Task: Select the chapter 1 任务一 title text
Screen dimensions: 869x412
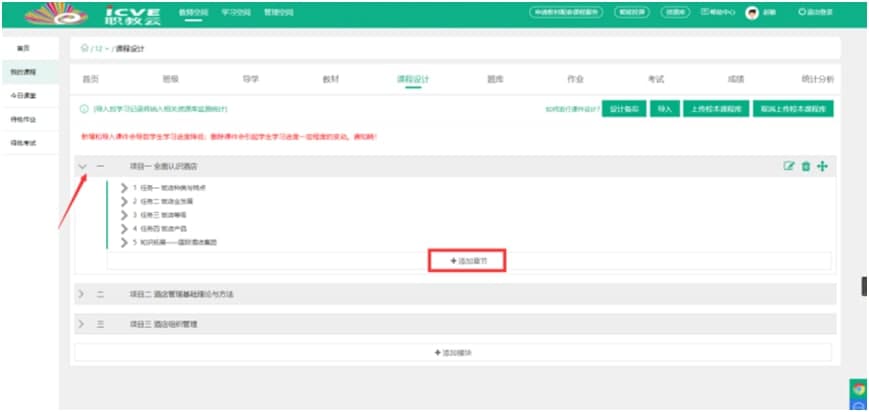Action: [173, 187]
